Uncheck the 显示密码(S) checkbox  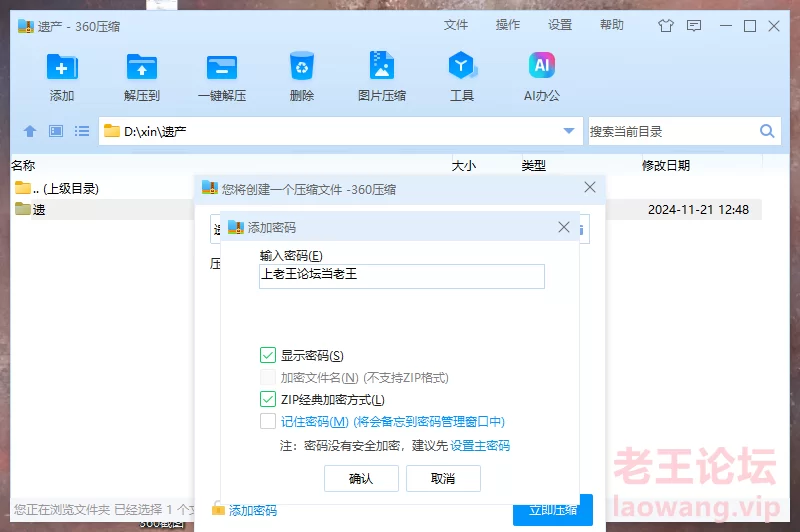268,355
